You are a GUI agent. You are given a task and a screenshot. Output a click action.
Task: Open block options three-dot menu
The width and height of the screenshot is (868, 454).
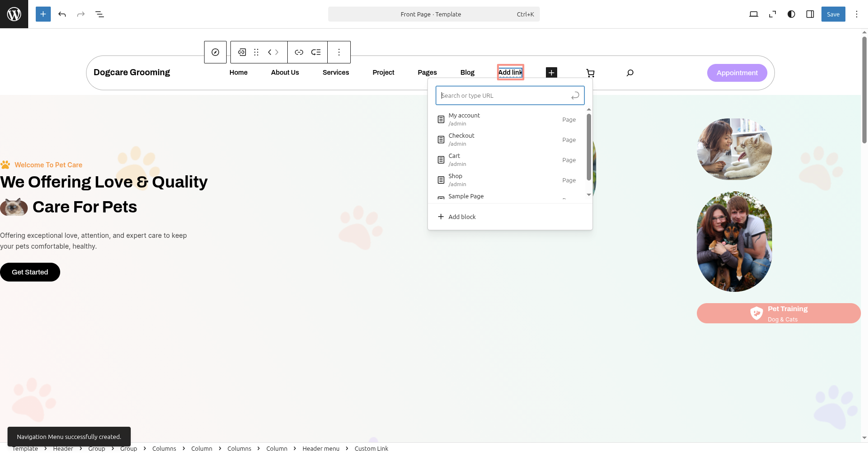pyautogui.click(x=339, y=52)
